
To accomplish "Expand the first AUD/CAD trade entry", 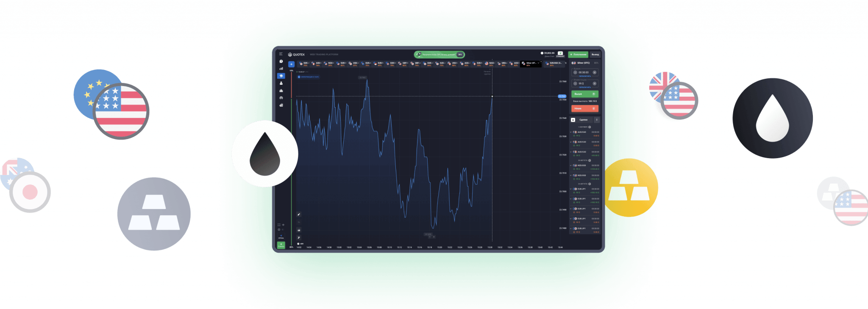I will coord(571,132).
